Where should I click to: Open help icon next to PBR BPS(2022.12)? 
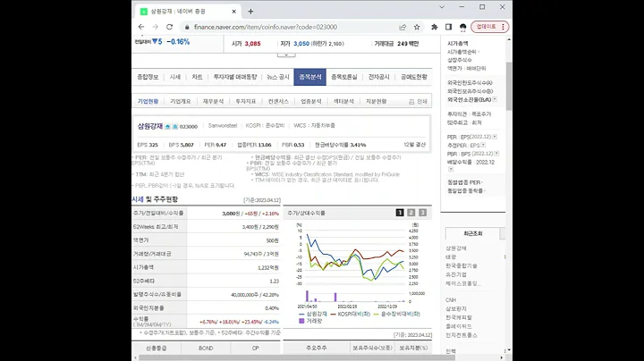496,154
